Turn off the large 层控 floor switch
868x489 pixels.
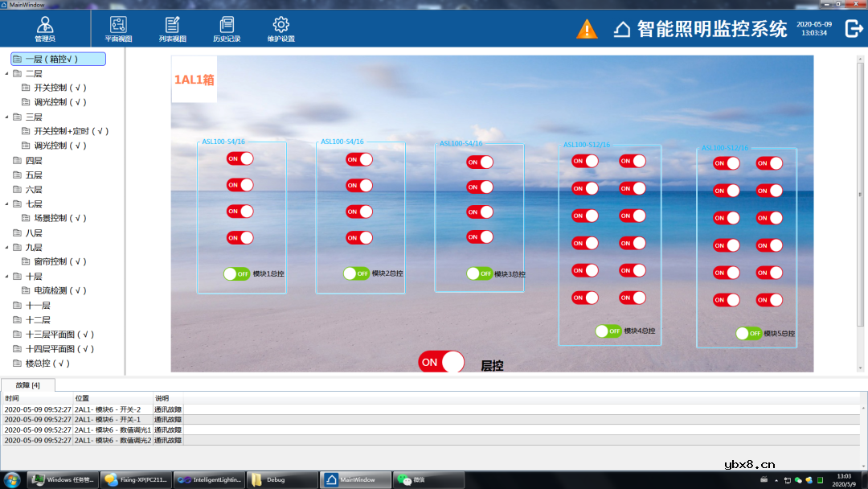pos(441,362)
